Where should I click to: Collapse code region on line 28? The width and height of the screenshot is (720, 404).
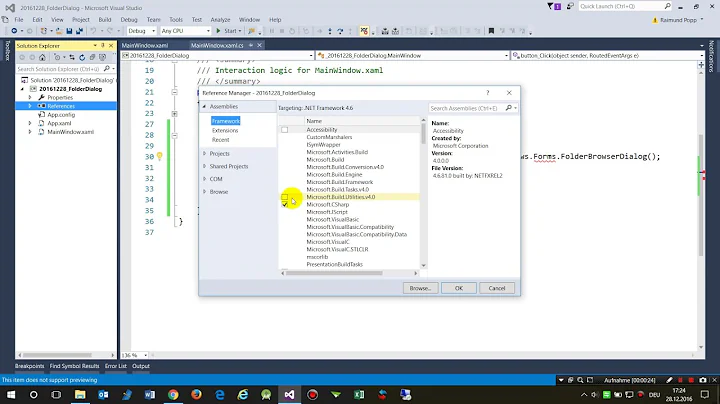(174, 135)
